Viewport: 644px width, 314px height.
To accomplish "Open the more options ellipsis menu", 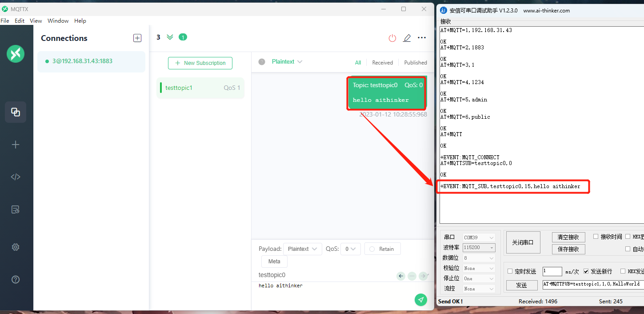I will [x=421, y=38].
